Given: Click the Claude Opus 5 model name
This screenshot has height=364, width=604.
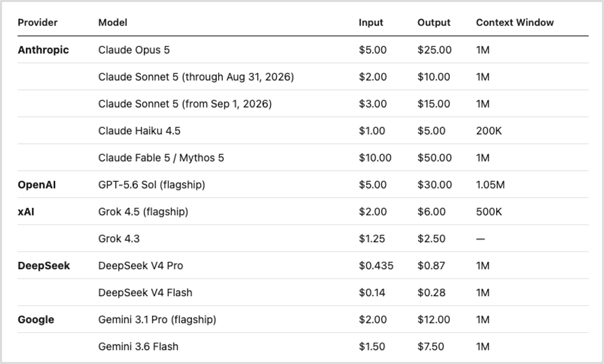Looking at the screenshot, I should point(134,50).
